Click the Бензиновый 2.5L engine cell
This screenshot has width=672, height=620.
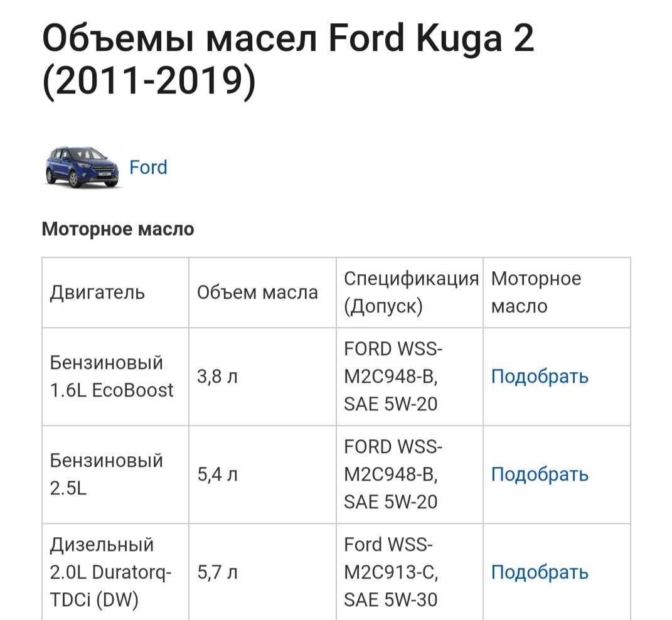point(107,474)
